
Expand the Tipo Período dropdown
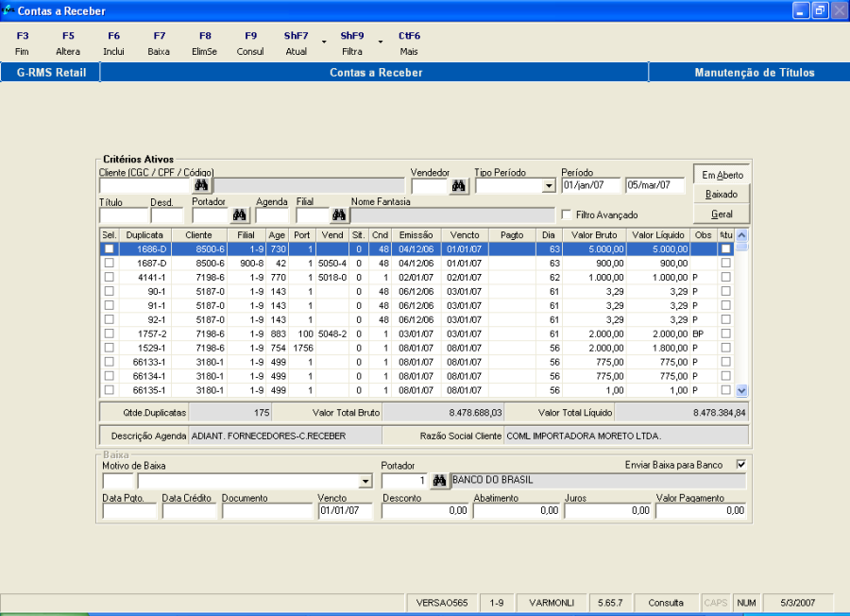[x=549, y=186]
